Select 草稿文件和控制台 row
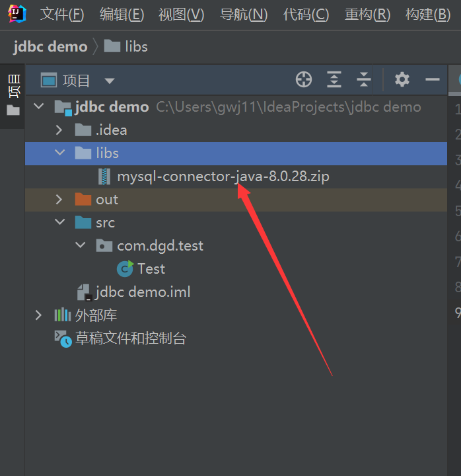 click(236, 338)
